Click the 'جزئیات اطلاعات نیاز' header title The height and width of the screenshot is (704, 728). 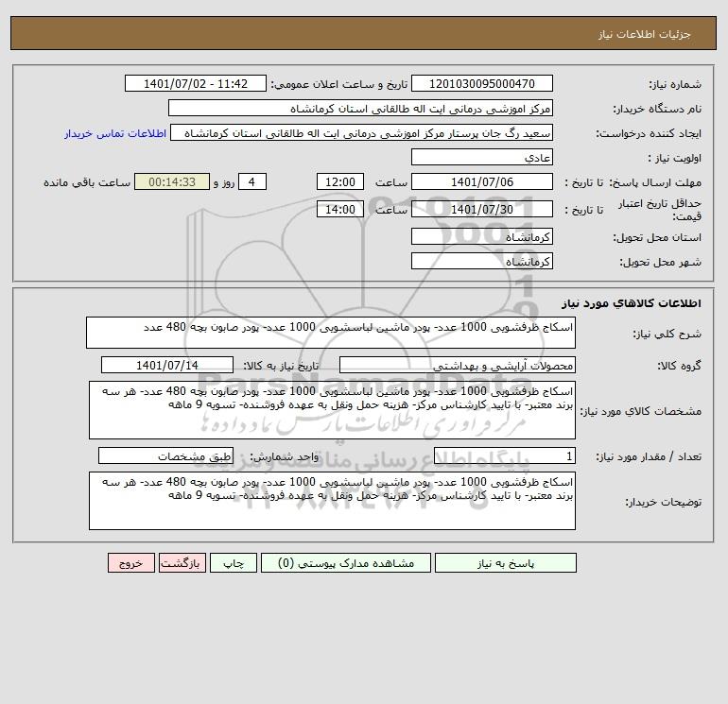click(x=645, y=34)
